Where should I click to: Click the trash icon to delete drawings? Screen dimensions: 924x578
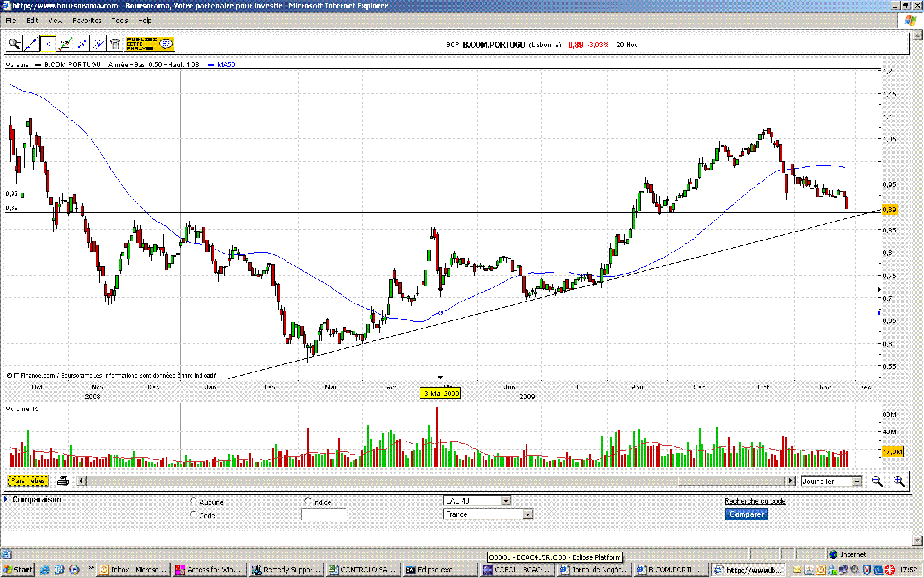tap(115, 44)
